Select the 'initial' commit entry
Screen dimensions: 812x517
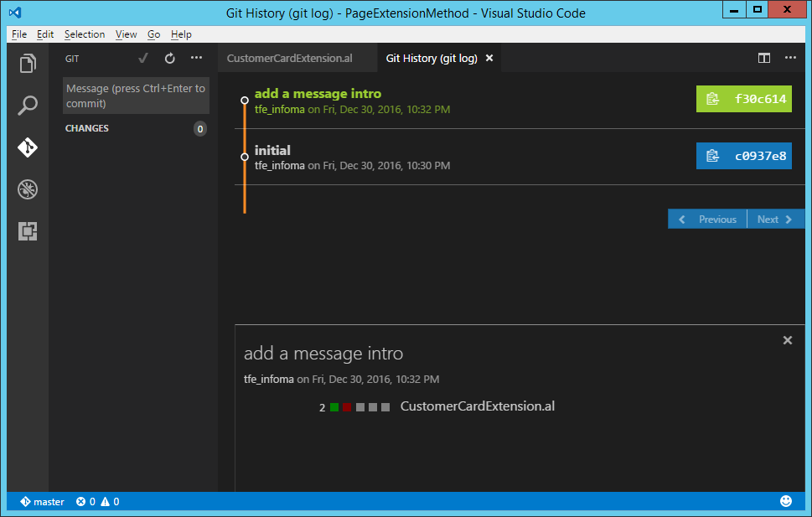[272, 151]
